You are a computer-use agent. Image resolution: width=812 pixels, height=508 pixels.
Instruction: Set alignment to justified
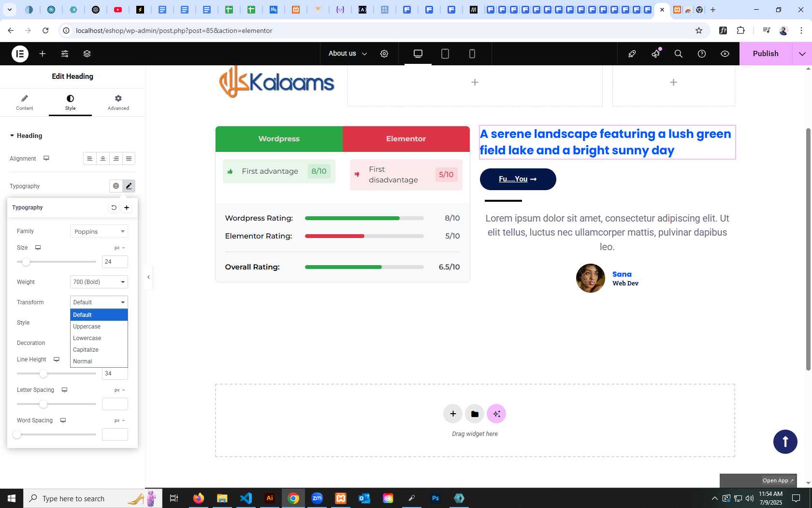point(129,159)
